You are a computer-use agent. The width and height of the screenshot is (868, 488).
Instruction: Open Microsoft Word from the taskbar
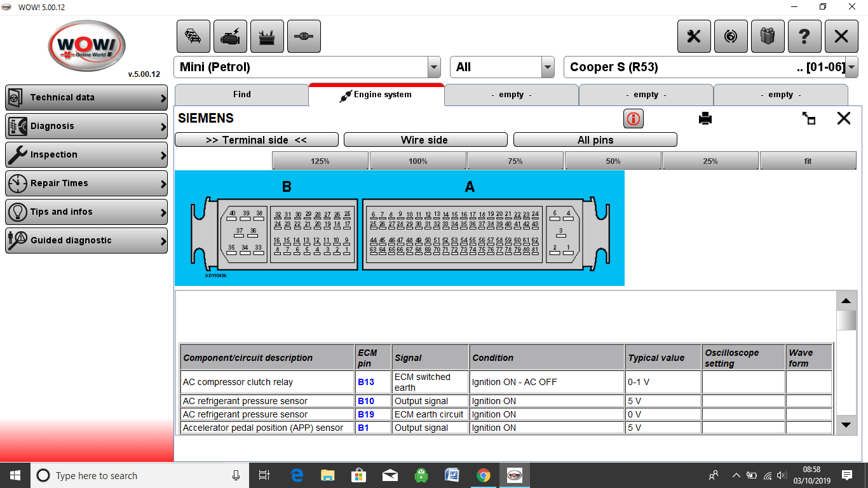452,475
